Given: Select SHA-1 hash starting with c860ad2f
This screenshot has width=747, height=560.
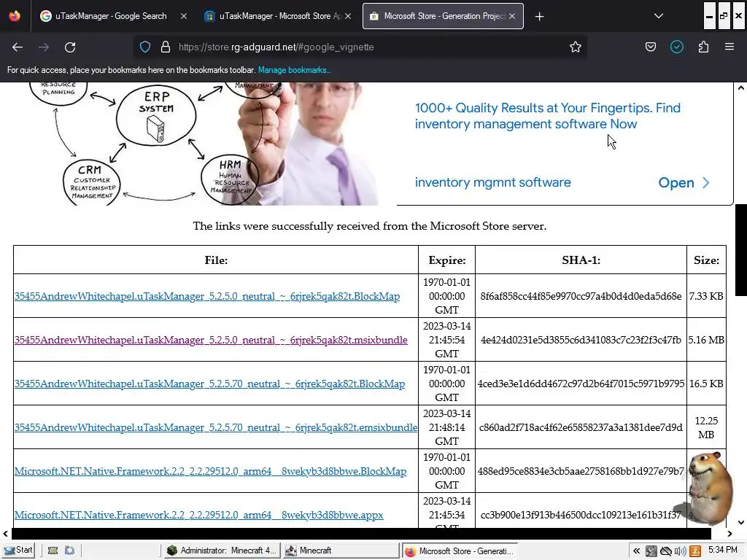Looking at the screenshot, I should [x=581, y=427].
